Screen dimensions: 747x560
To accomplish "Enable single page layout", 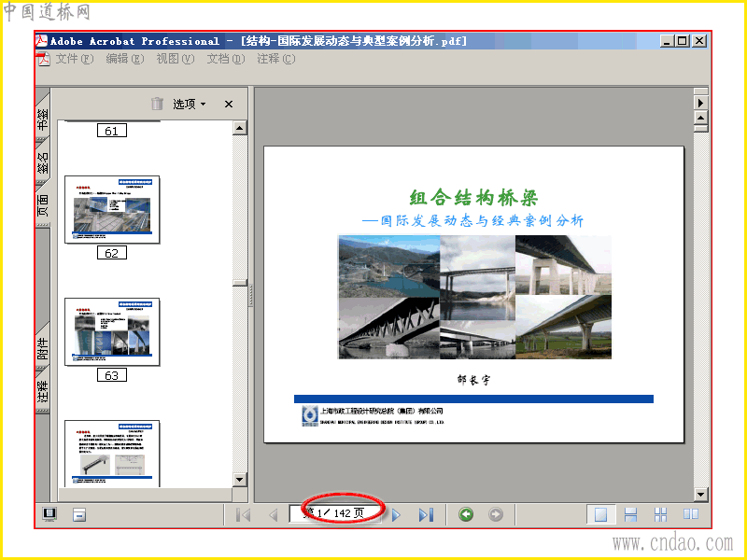I will click(600, 514).
